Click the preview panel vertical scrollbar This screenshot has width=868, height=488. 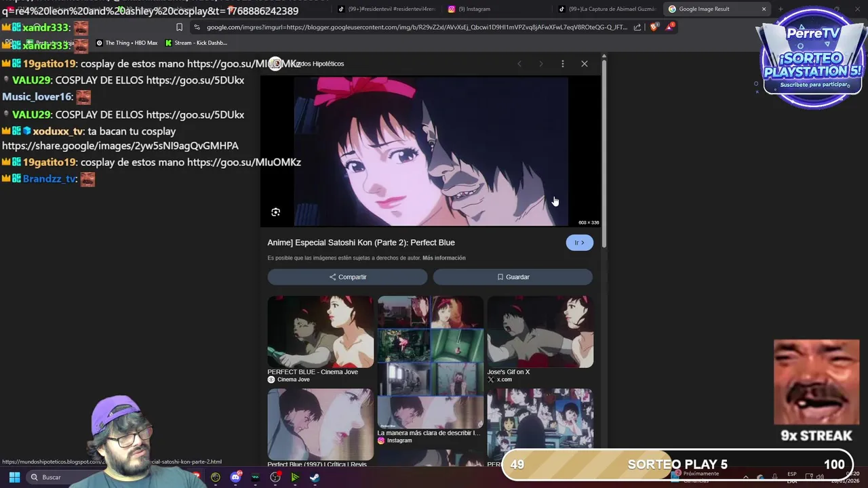coord(604,152)
